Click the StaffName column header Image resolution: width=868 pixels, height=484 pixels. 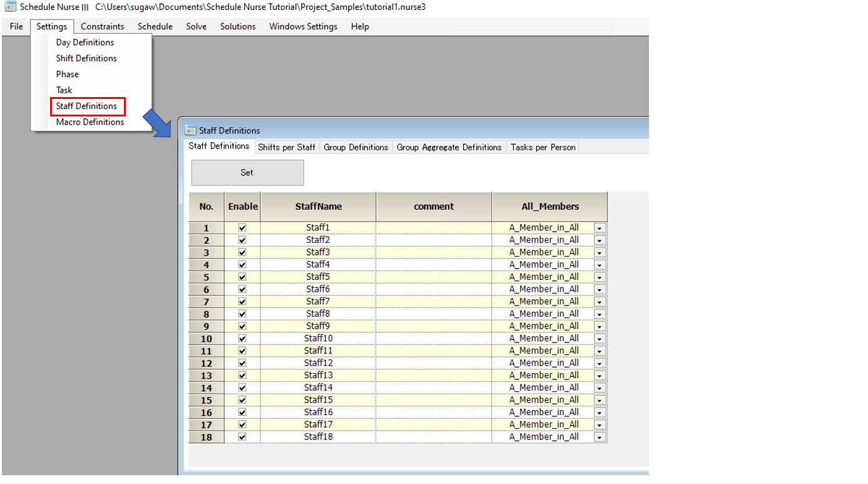click(319, 206)
